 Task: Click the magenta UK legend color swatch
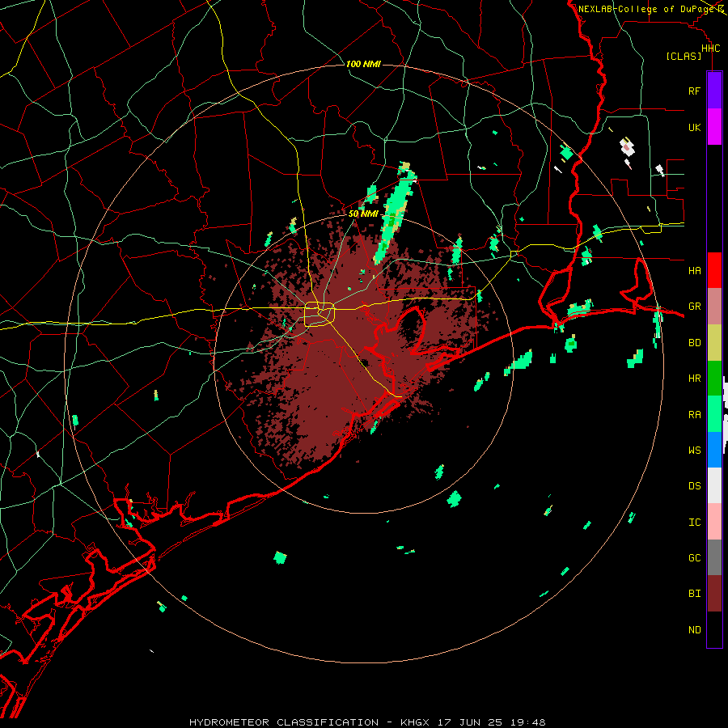[x=714, y=127]
